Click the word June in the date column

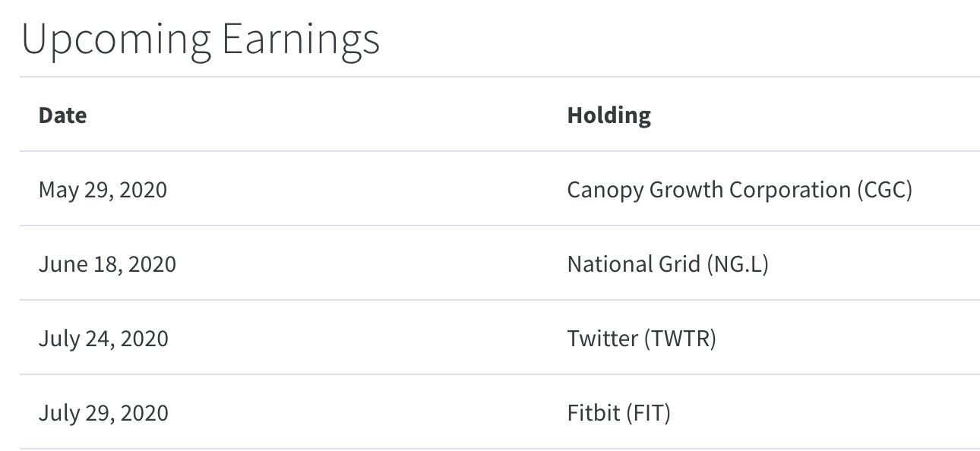tap(58, 263)
